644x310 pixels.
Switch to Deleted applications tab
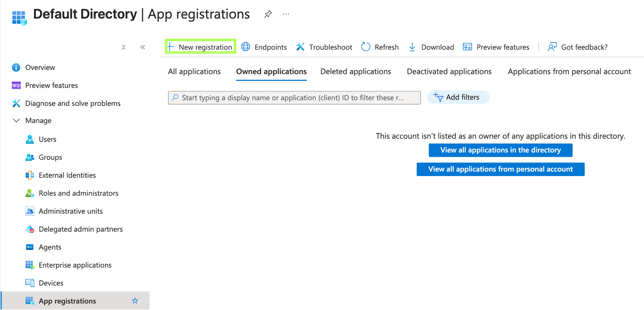(355, 71)
